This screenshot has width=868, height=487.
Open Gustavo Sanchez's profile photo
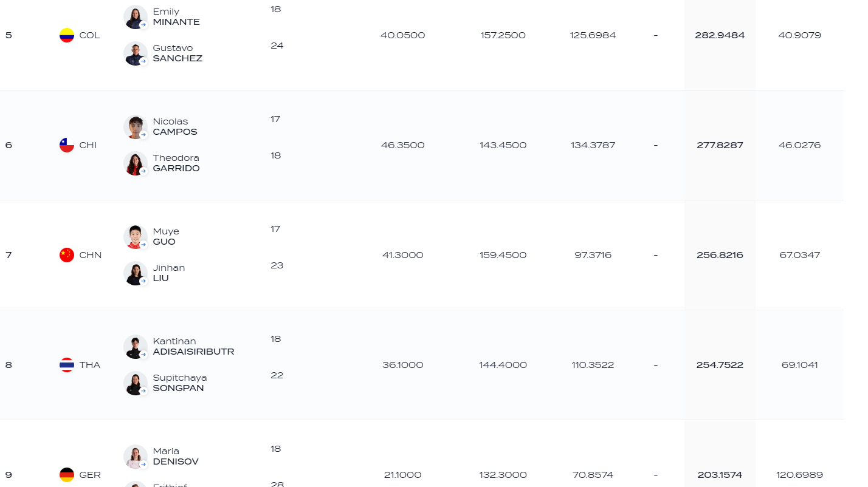point(135,53)
